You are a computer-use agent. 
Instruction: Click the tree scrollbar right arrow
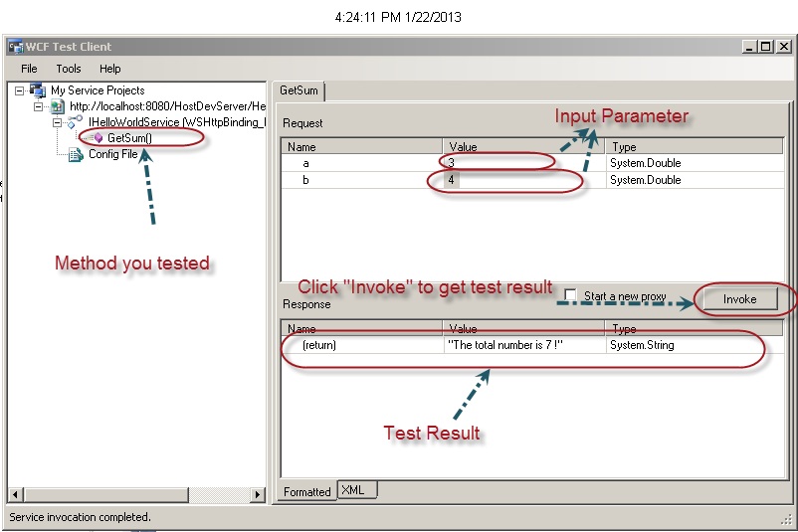[x=258, y=494]
